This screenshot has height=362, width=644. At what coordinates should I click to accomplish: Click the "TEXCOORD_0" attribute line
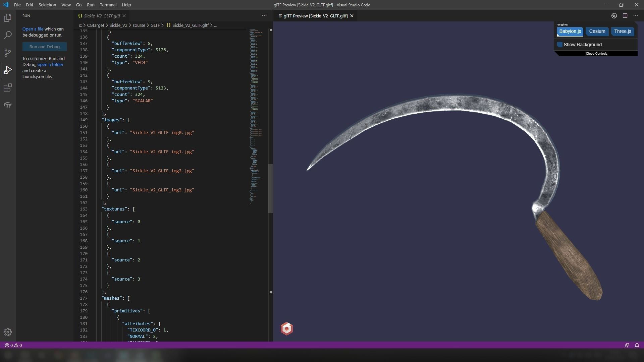point(148,330)
